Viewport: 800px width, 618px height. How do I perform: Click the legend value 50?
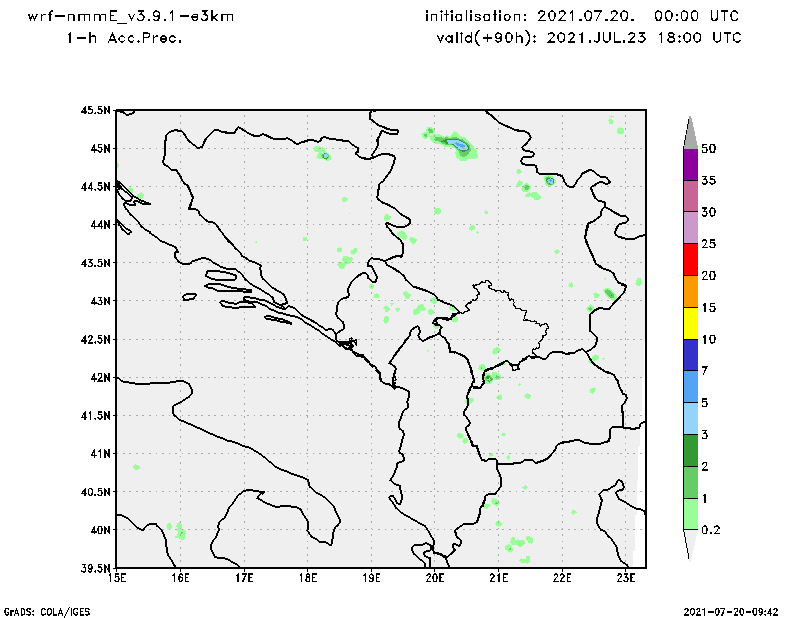pos(709,149)
